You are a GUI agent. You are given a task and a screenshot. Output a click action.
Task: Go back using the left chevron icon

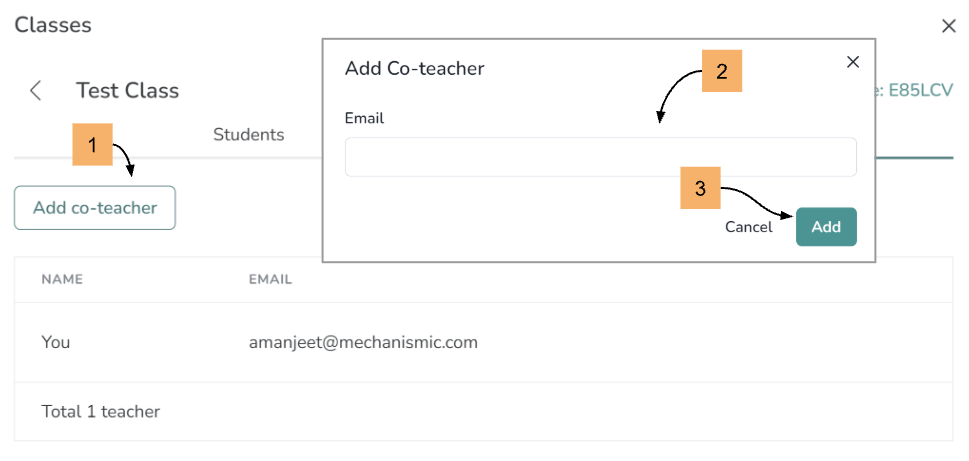(x=36, y=91)
